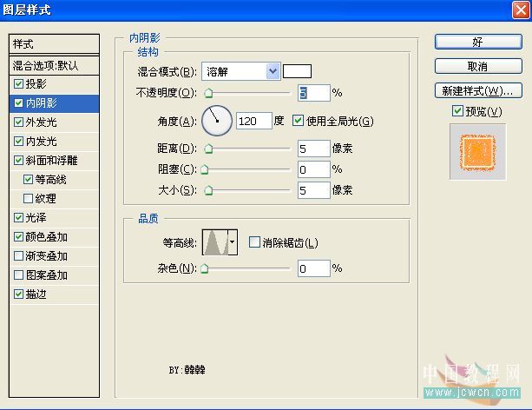This screenshot has width=532, height=410.
Task: Click the orange style preview thumbnail
Action: pyautogui.click(x=477, y=151)
